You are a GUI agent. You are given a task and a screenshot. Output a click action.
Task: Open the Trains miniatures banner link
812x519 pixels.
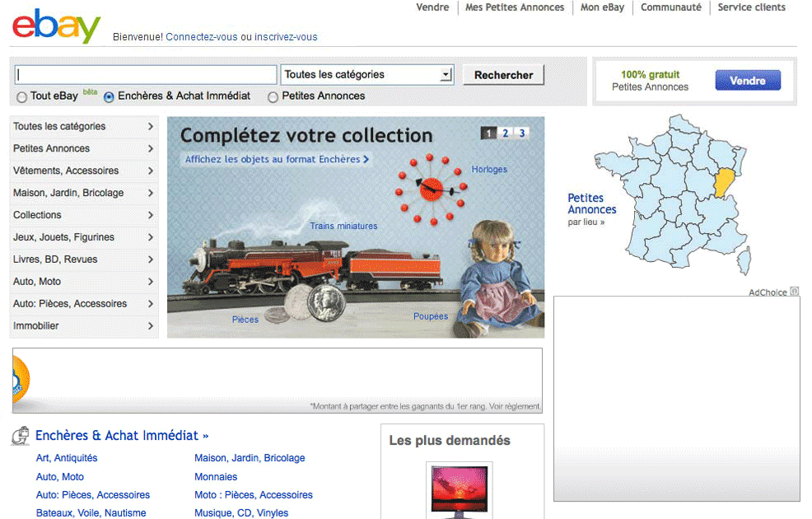pos(343,226)
